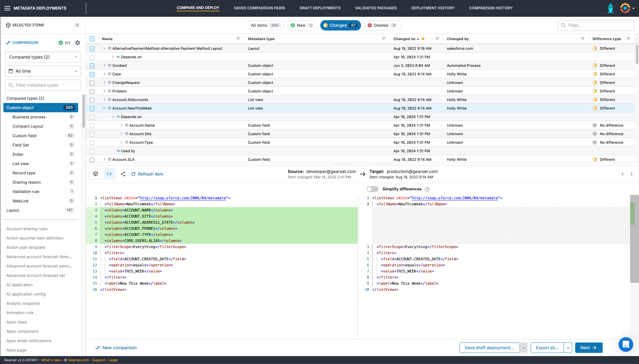Go to next difference arrow
The image size is (639, 364).
[632, 174]
